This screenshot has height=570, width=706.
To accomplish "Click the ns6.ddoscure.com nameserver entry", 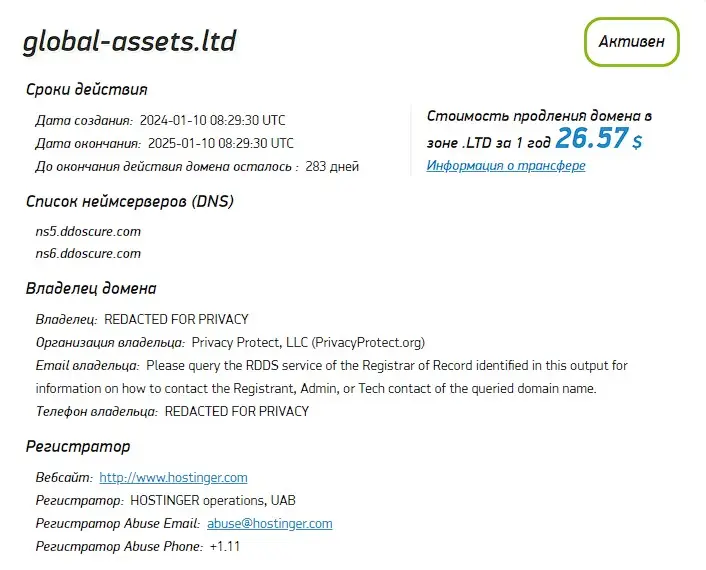I will pyautogui.click(x=88, y=253).
